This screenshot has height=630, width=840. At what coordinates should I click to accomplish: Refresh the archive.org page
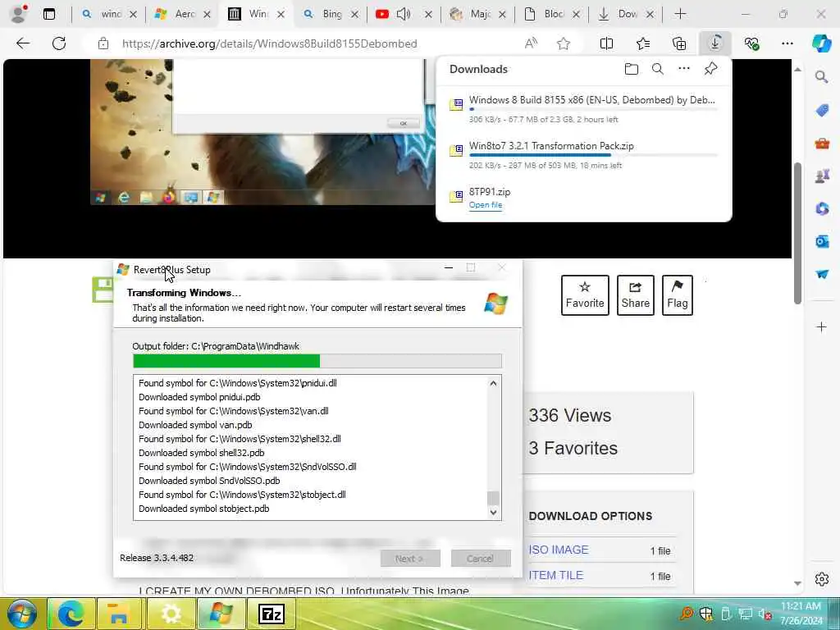click(59, 43)
